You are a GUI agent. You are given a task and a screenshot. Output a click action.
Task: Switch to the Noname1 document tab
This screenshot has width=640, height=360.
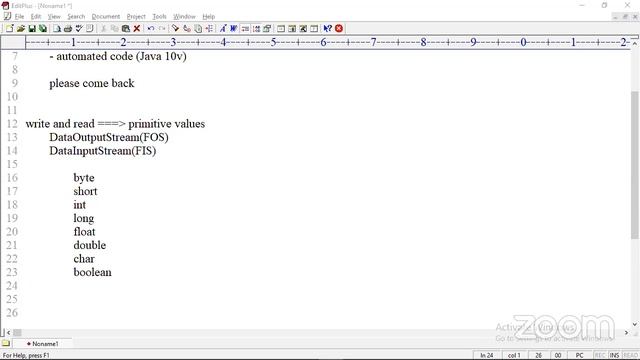42,344
